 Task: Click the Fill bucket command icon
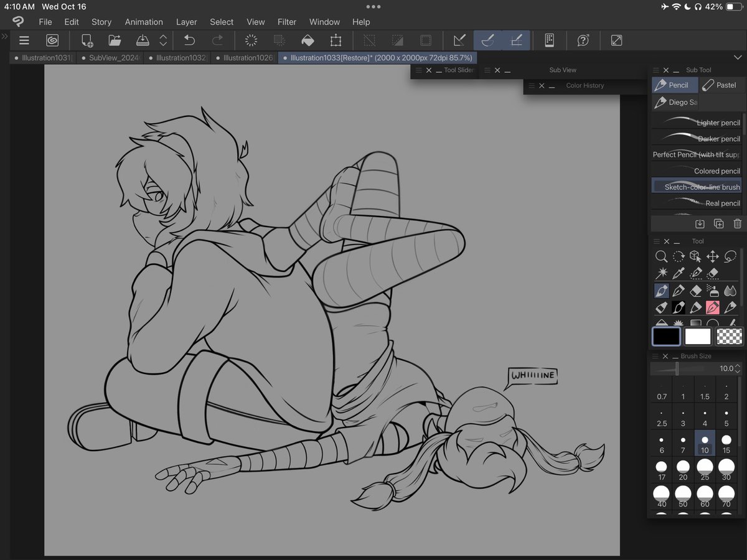308,40
